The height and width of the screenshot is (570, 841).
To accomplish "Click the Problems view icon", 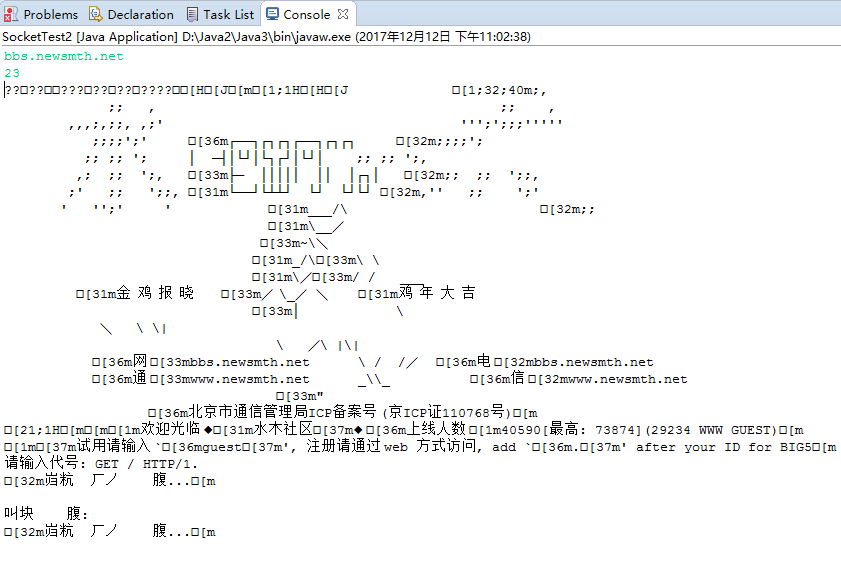I will click(x=11, y=14).
